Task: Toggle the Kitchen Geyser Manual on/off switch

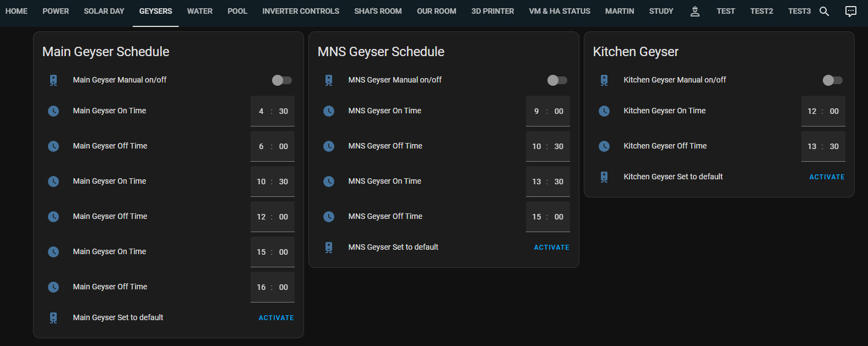Action: pos(833,80)
